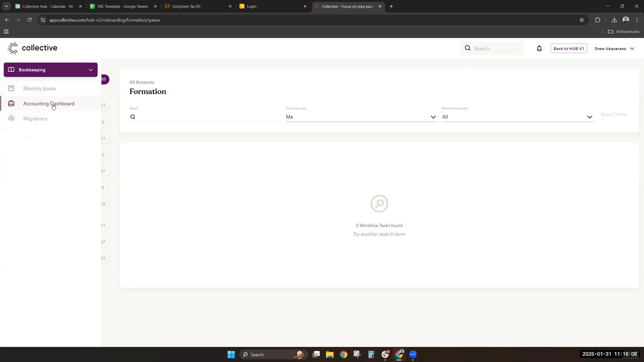Viewport: 644px width, 362px height.
Task: Expand the Member assignment dropdown
Action: coord(517,117)
